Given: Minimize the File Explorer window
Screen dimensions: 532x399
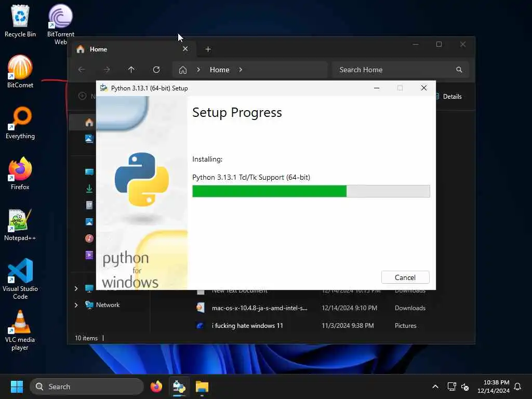Looking at the screenshot, I should (x=416, y=44).
